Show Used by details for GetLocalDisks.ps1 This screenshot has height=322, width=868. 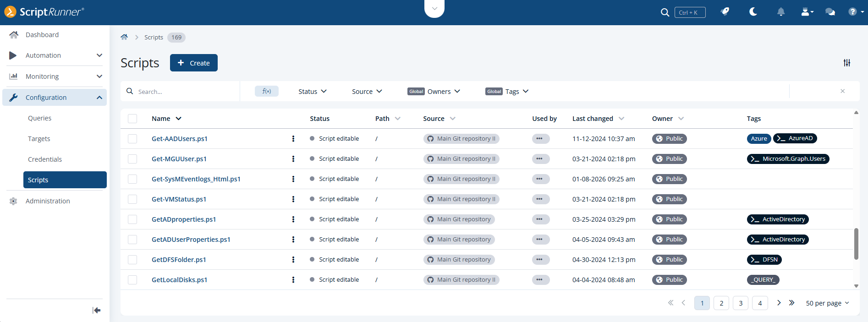point(541,280)
